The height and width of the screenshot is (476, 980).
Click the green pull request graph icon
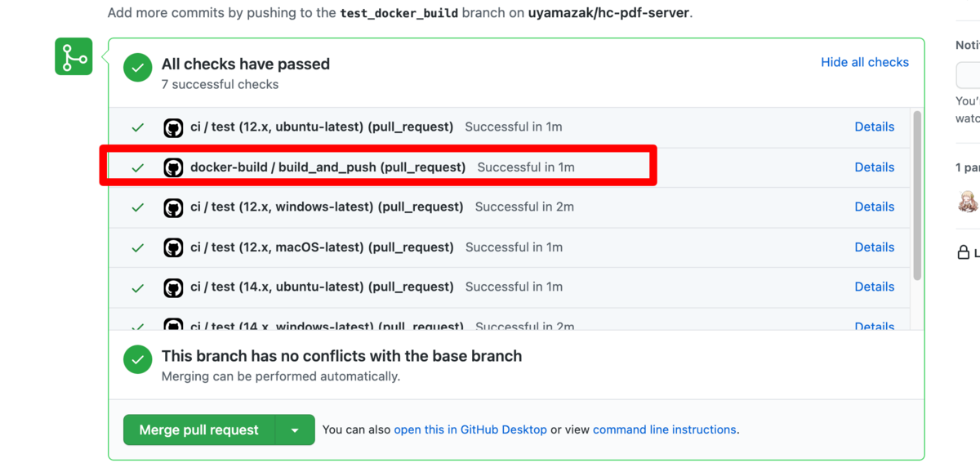click(x=73, y=56)
